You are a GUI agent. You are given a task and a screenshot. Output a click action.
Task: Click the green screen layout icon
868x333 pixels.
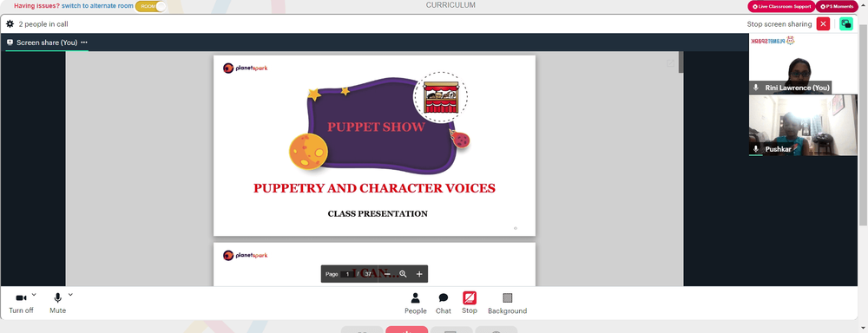click(x=845, y=23)
